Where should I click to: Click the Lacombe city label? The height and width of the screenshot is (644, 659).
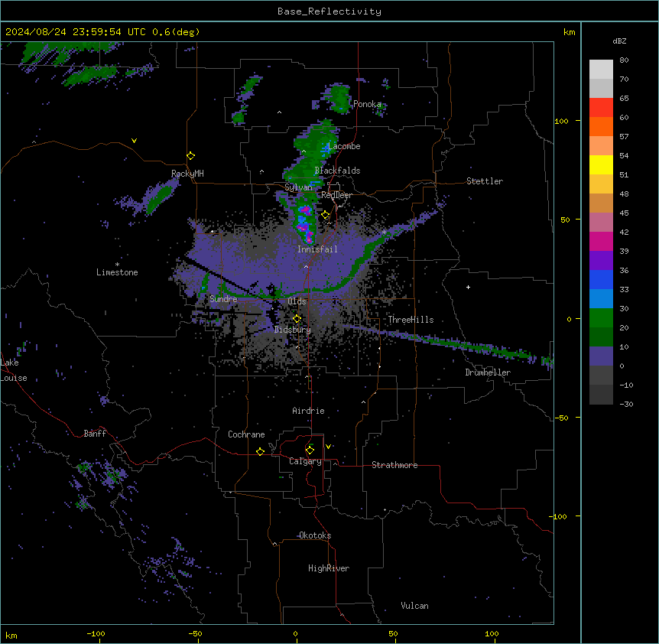pyautogui.click(x=344, y=146)
